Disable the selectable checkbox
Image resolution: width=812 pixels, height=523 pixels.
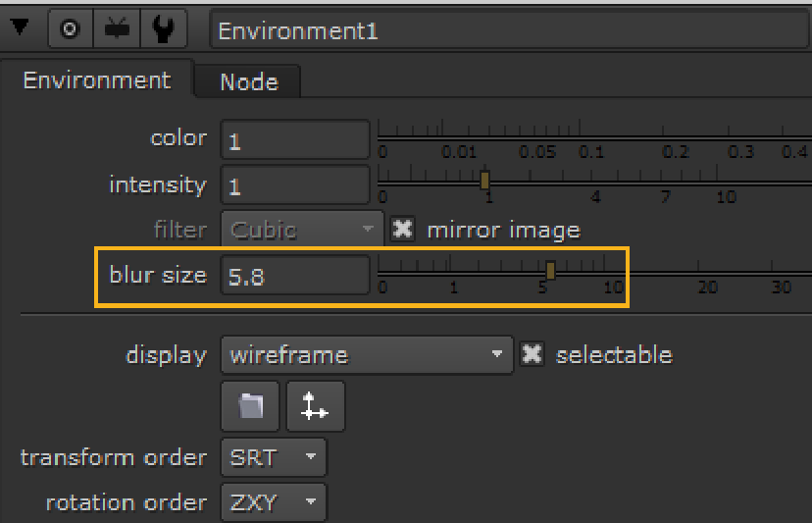tap(532, 354)
